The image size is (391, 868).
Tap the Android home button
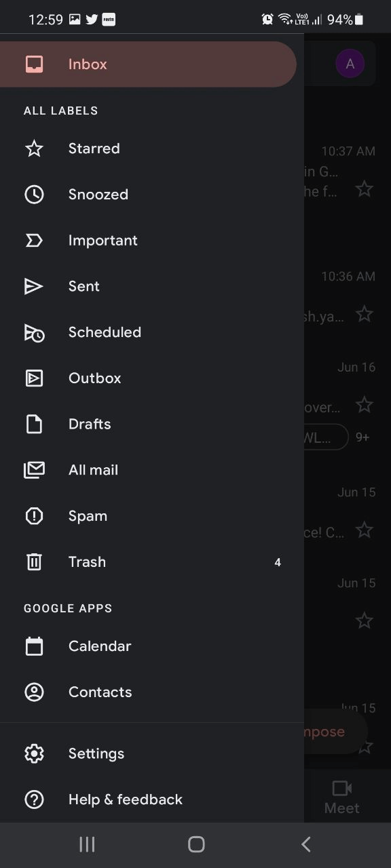(196, 844)
